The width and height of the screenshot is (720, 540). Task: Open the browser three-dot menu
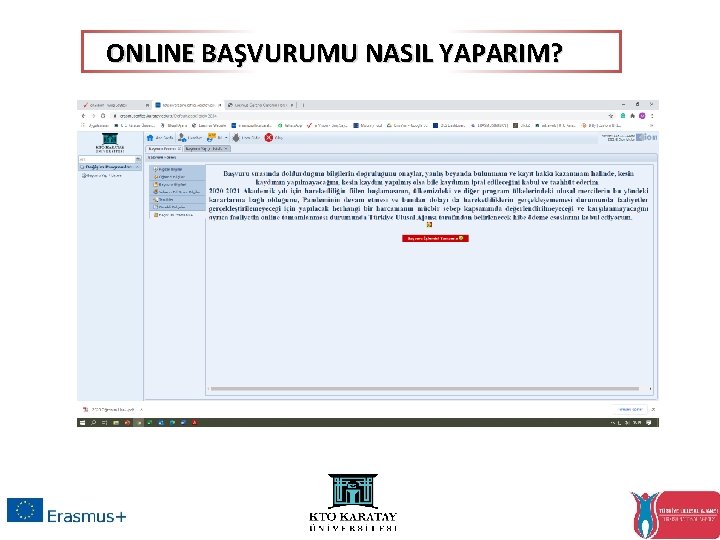pos(652,116)
